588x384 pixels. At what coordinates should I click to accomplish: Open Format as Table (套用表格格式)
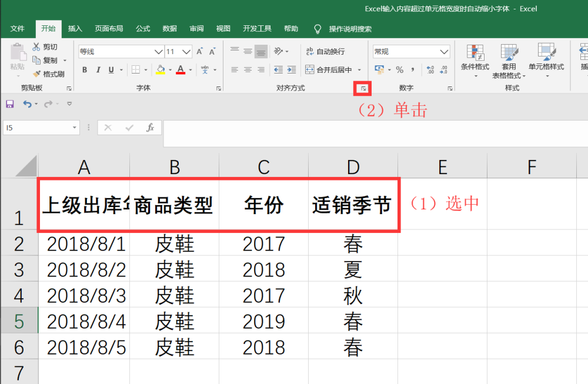click(x=509, y=61)
